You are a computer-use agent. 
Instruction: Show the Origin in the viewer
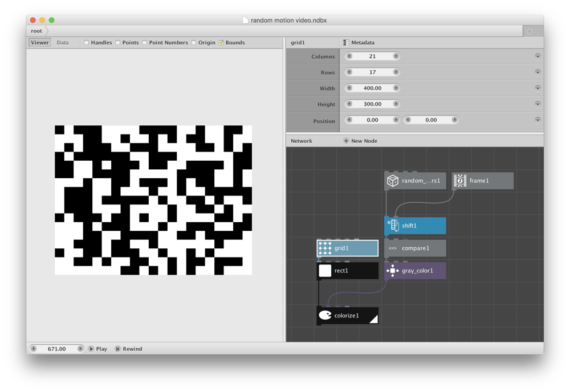[194, 43]
